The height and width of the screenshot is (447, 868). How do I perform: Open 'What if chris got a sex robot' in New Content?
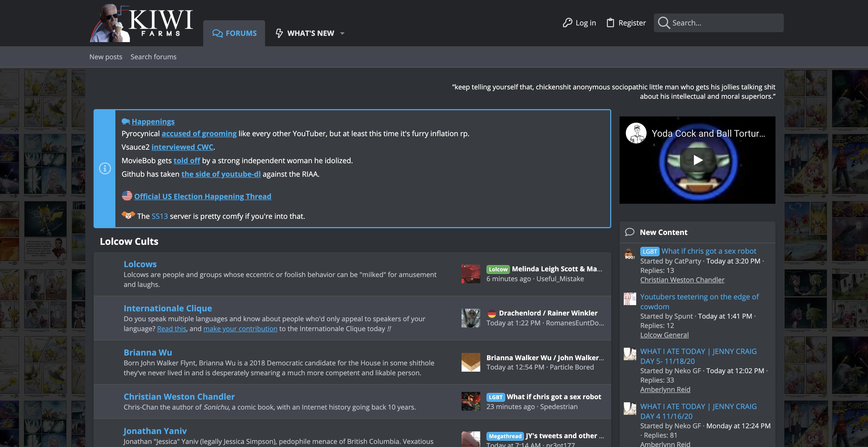pos(709,251)
